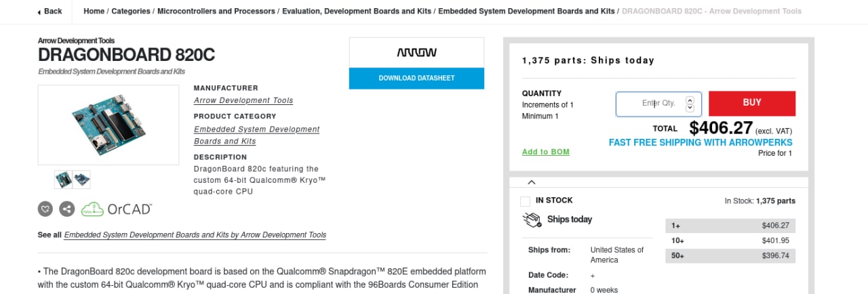Viewport: 868px width, 294px height.
Task: Select the 50+ price tier row
Action: click(730, 255)
